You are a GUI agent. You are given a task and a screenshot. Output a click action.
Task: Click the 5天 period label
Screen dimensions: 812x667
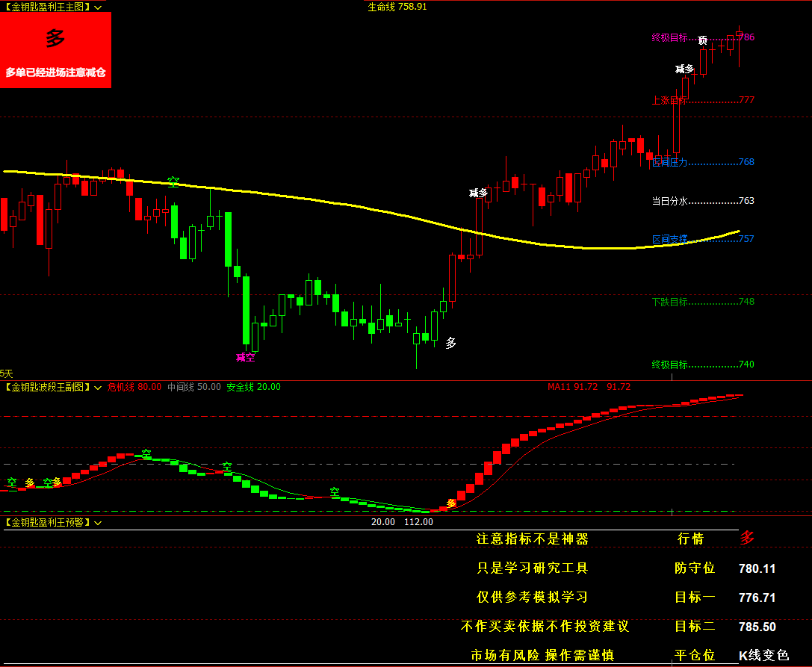[6, 373]
